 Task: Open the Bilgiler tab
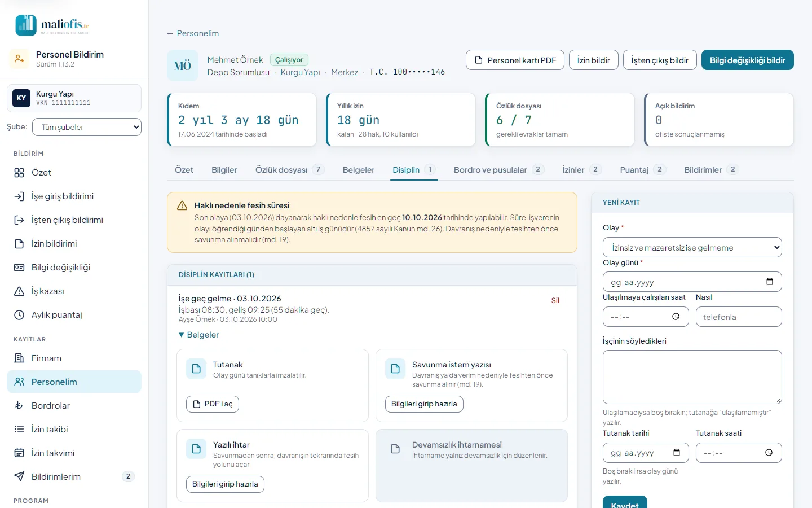(224, 170)
